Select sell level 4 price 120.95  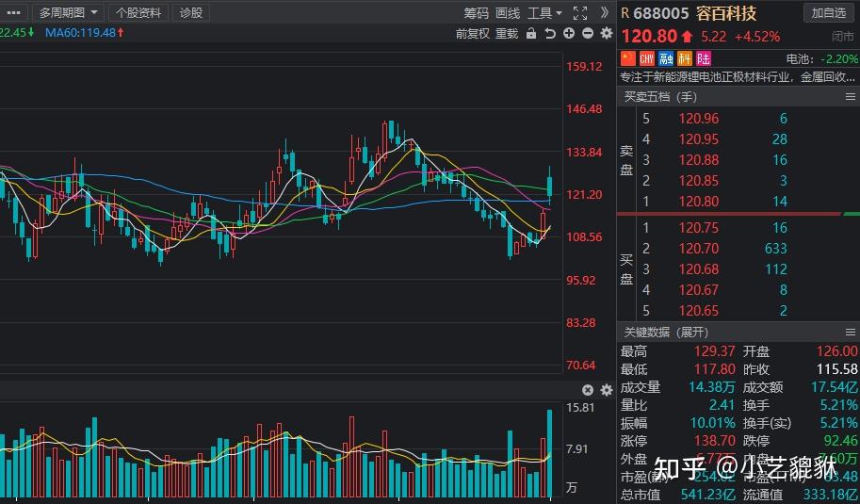(x=698, y=139)
